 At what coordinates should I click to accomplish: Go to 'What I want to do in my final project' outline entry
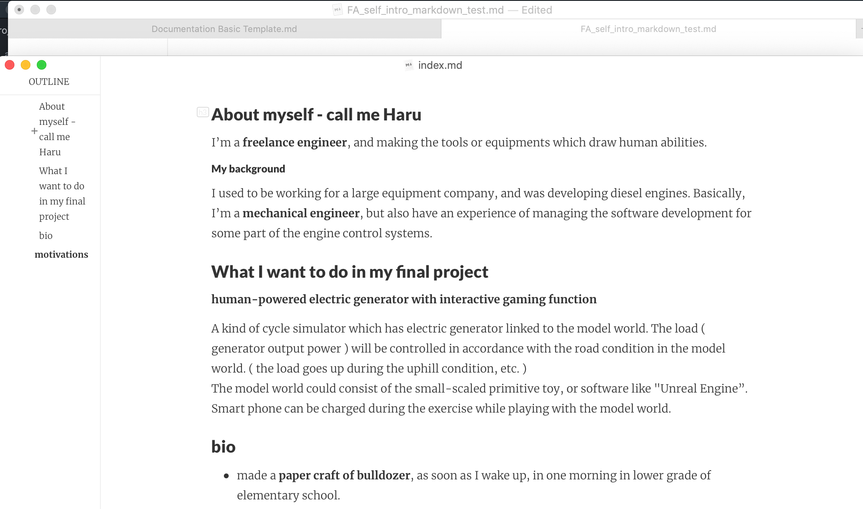click(62, 193)
